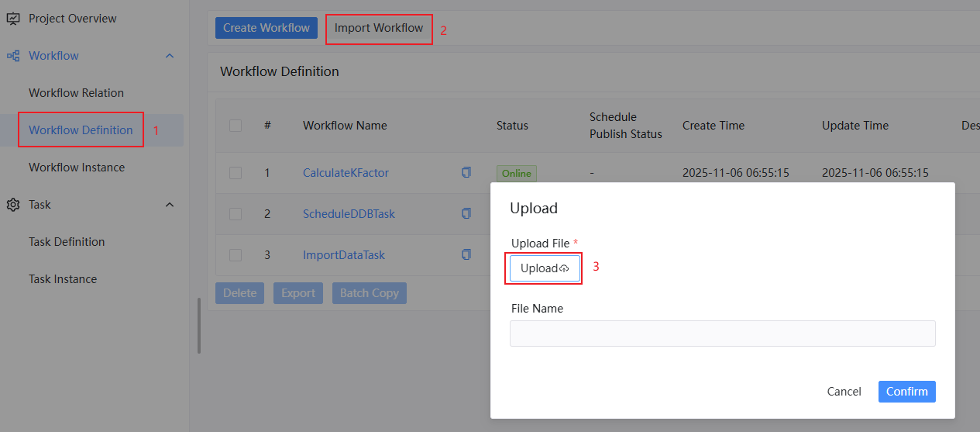Image resolution: width=980 pixels, height=432 pixels.
Task: Copy the ScheduleDDBTask workflow name icon
Action: tap(466, 213)
